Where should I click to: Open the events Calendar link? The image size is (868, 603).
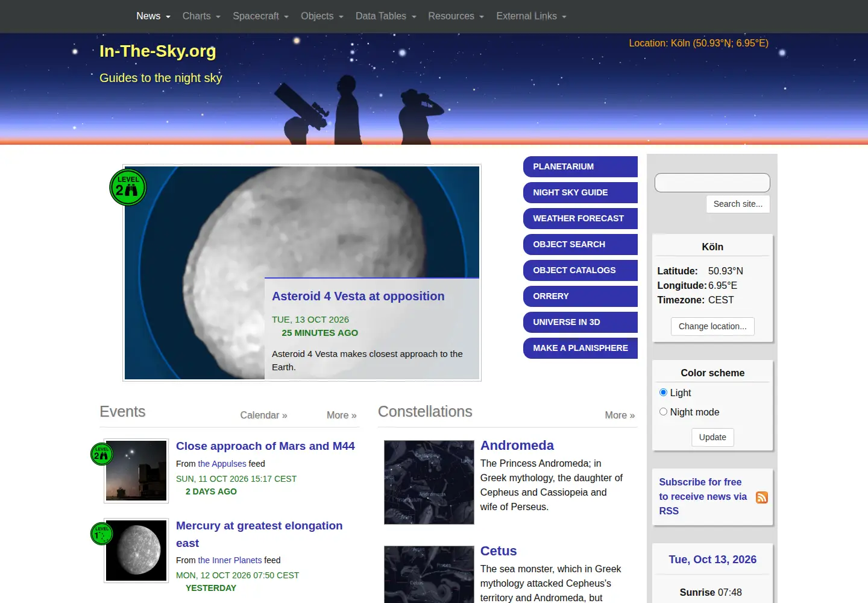pos(263,415)
